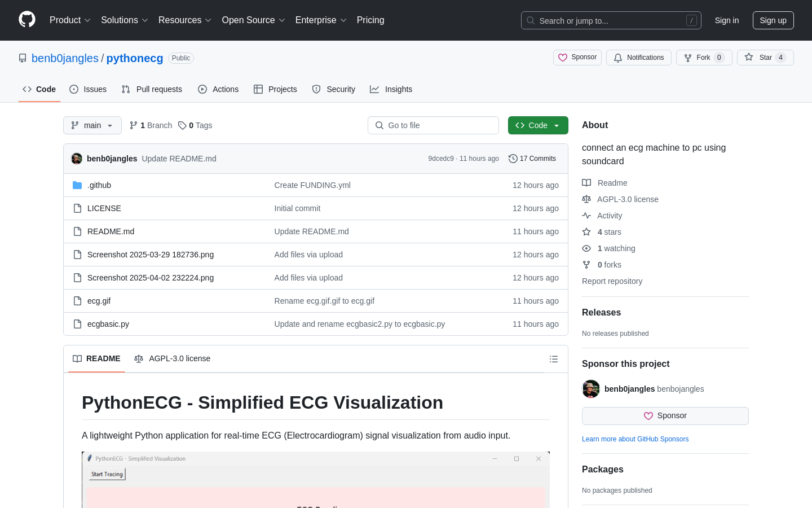
Task: Click the Go to file field
Action: [433, 125]
